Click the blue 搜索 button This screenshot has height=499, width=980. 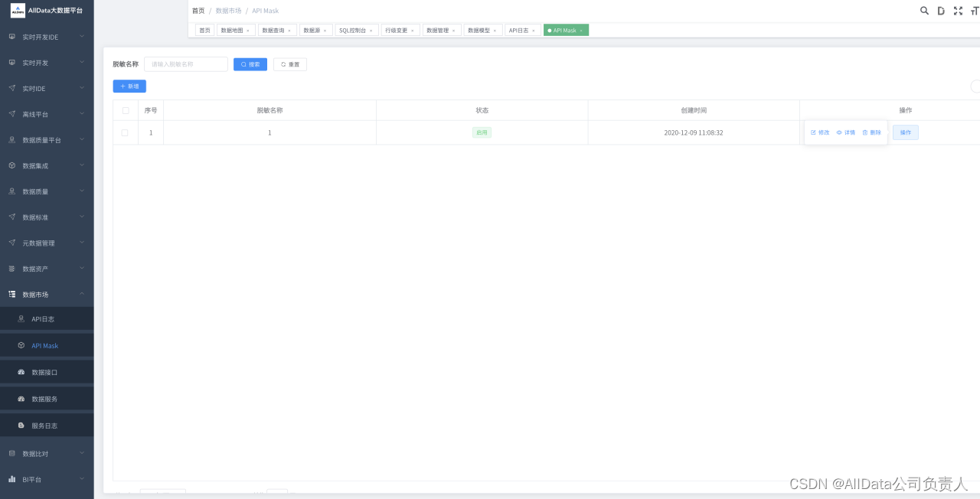(x=250, y=64)
